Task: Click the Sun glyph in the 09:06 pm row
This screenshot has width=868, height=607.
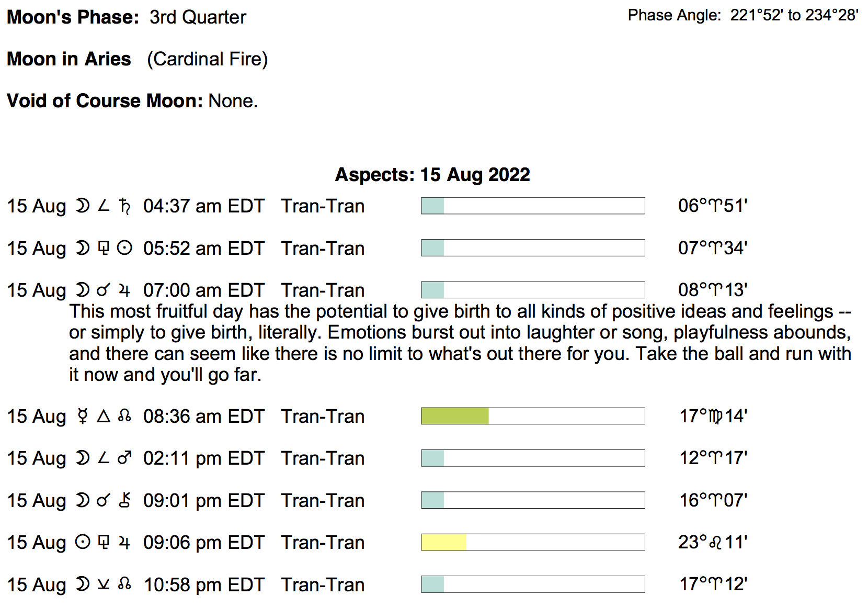Action: pyautogui.click(x=82, y=542)
